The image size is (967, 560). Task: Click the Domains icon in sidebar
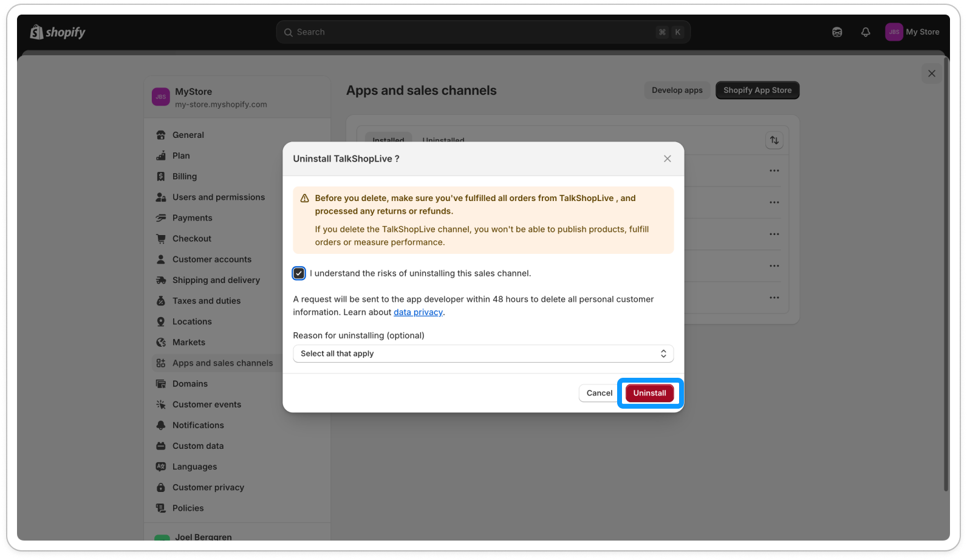point(161,384)
